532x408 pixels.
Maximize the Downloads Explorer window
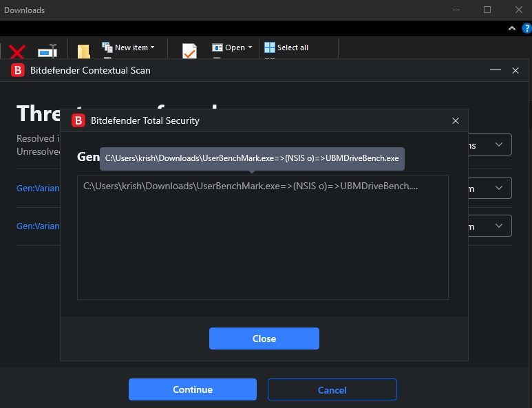click(x=487, y=10)
